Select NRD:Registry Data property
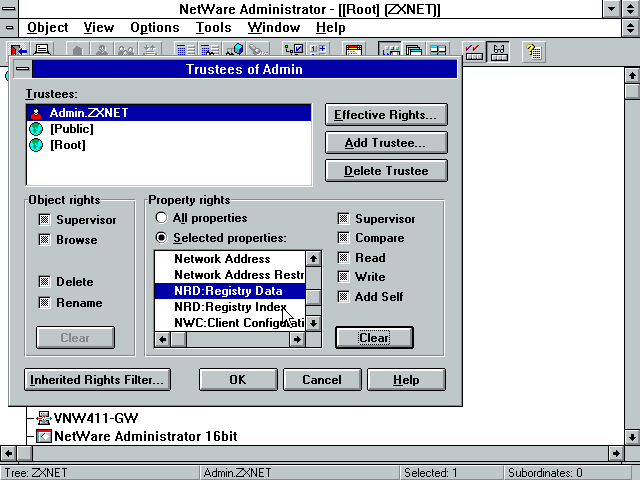Image resolution: width=640 pixels, height=480 pixels. (230, 291)
